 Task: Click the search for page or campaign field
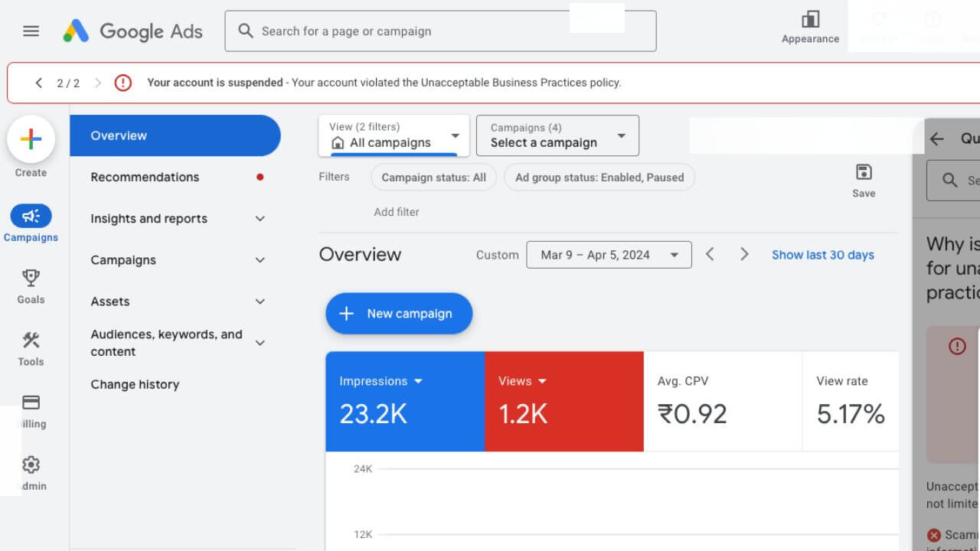(x=440, y=31)
